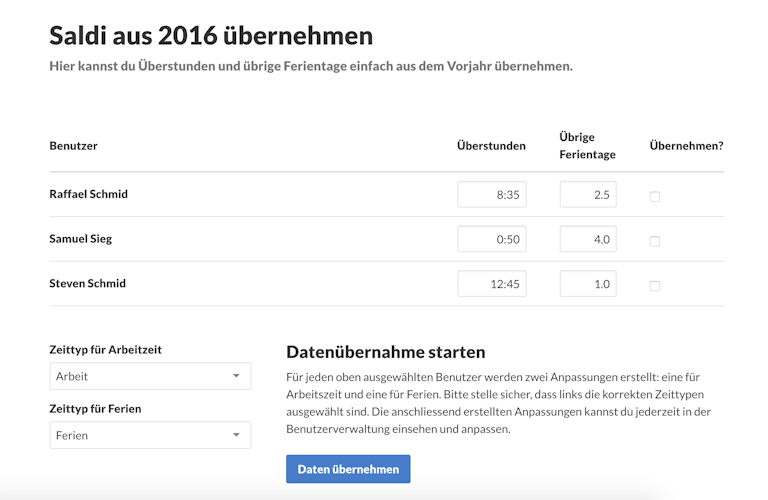Click the Übrige Ferientage column header
The image size is (768, 500).
tap(588, 146)
